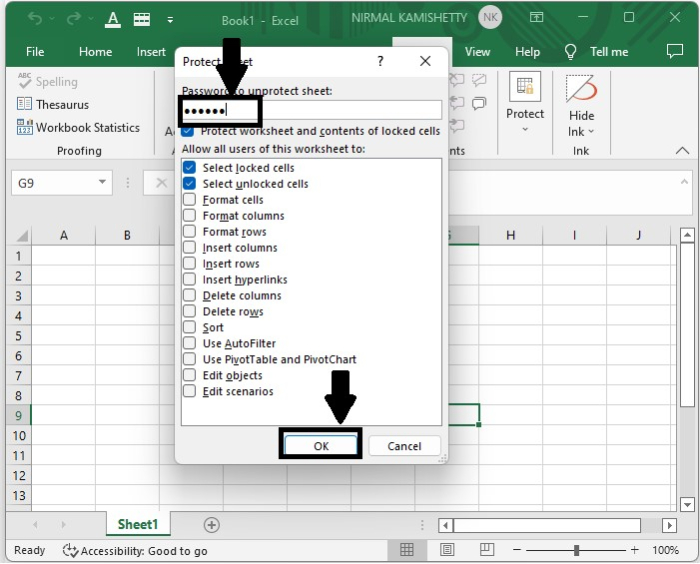Screen dimensions: 700x564
Task: Check Insert columns option
Action: [189, 247]
